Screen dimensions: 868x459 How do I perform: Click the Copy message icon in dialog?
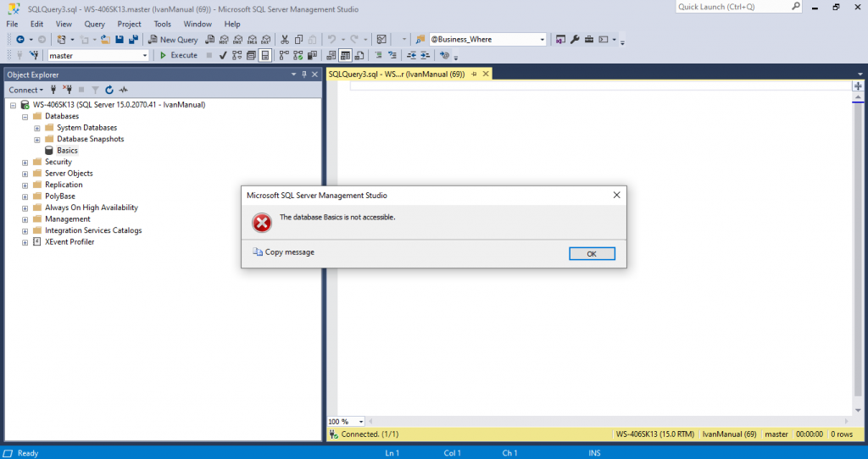click(258, 252)
